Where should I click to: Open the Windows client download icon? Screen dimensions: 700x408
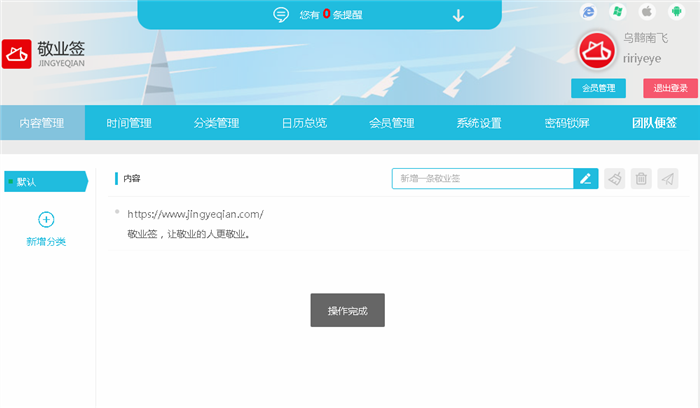pos(618,11)
